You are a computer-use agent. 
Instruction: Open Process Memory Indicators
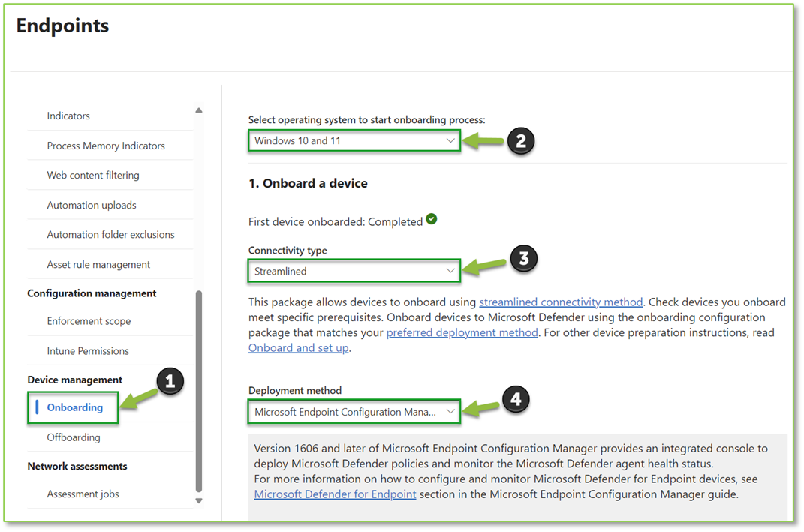coord(106,146)
